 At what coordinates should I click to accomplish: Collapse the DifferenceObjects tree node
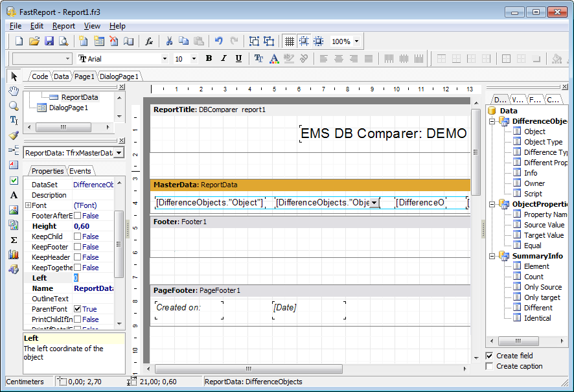pyautogui.click(x=492, y=121)
